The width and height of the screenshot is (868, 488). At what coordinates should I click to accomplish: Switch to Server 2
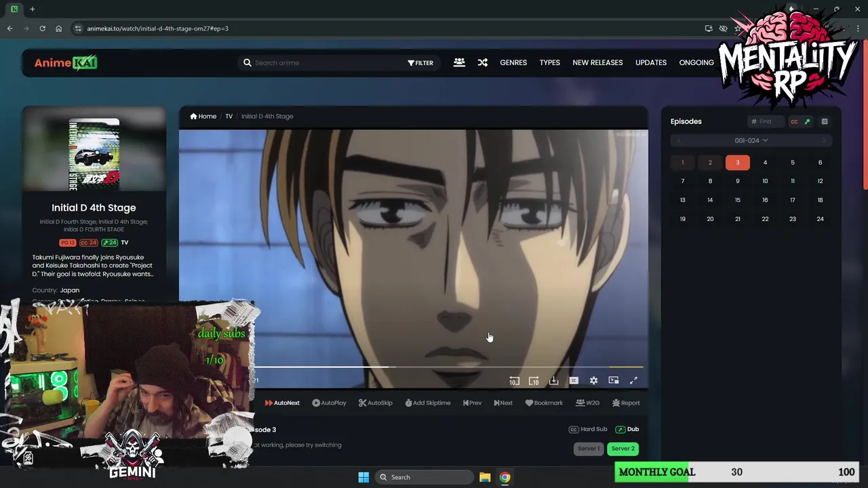623,449
